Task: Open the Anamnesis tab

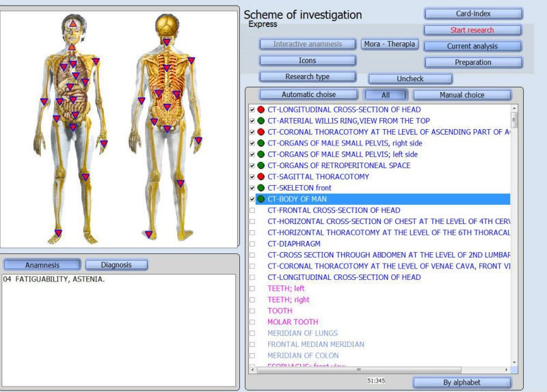Action: [42, 265]
